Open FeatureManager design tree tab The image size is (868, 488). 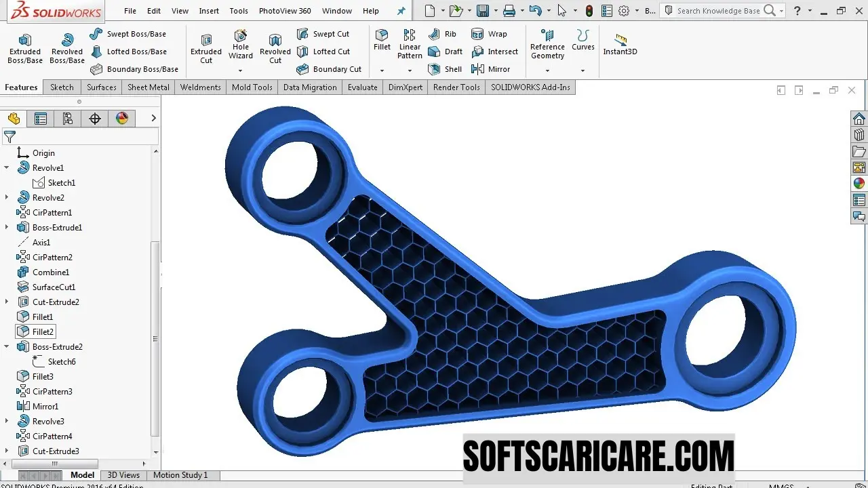pos(14,119)
